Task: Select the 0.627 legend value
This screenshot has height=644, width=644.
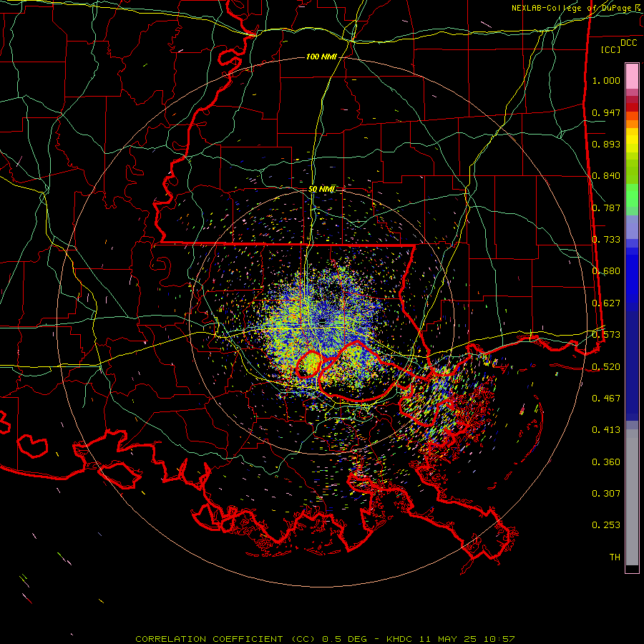Action: pos(606,303)
